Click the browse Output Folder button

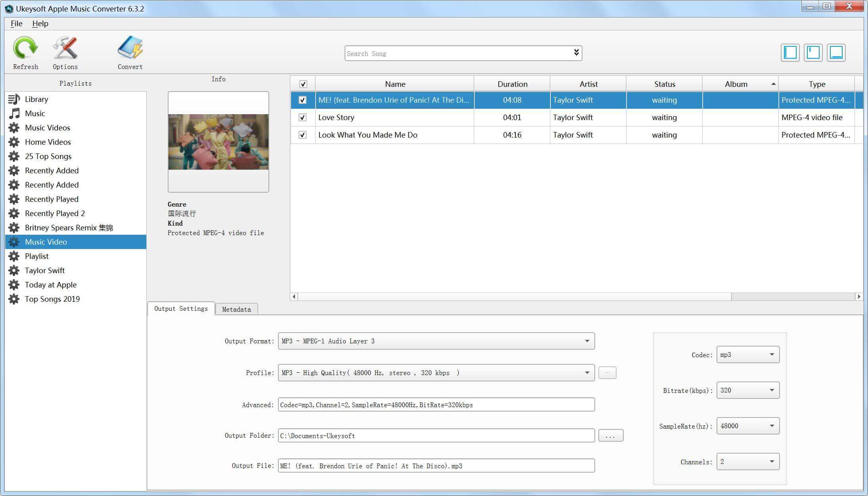(x=611, y=435)
